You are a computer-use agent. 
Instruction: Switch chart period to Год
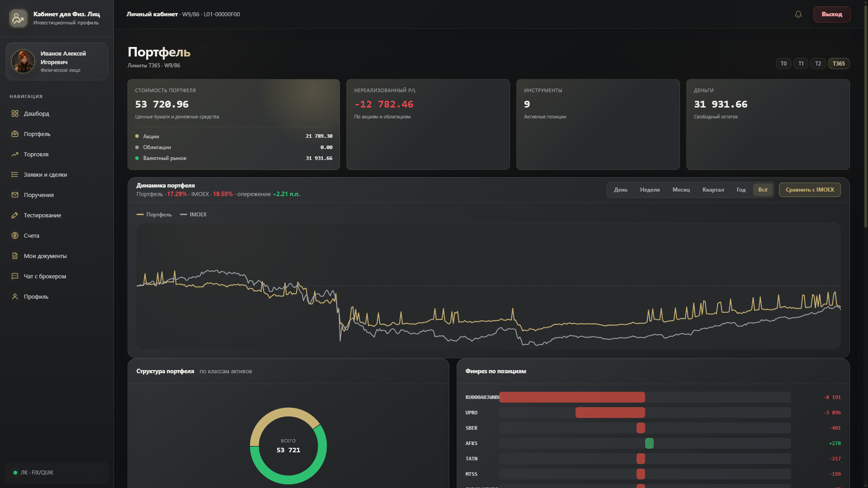741,190
